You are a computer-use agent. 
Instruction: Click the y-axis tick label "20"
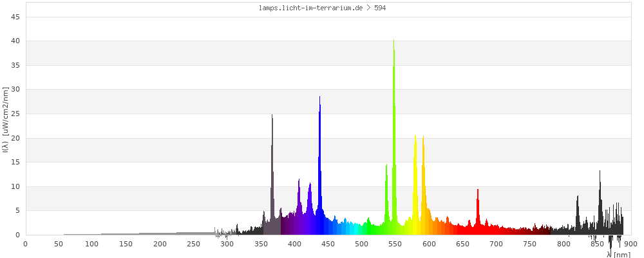(x=16, y=138)
